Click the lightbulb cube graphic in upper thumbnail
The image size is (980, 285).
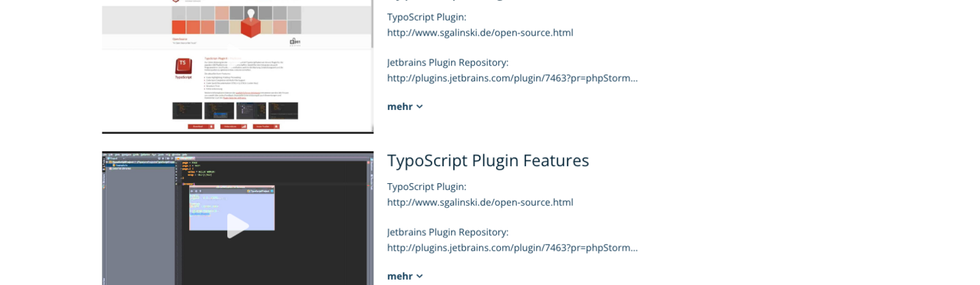click(x=250, y=23)
